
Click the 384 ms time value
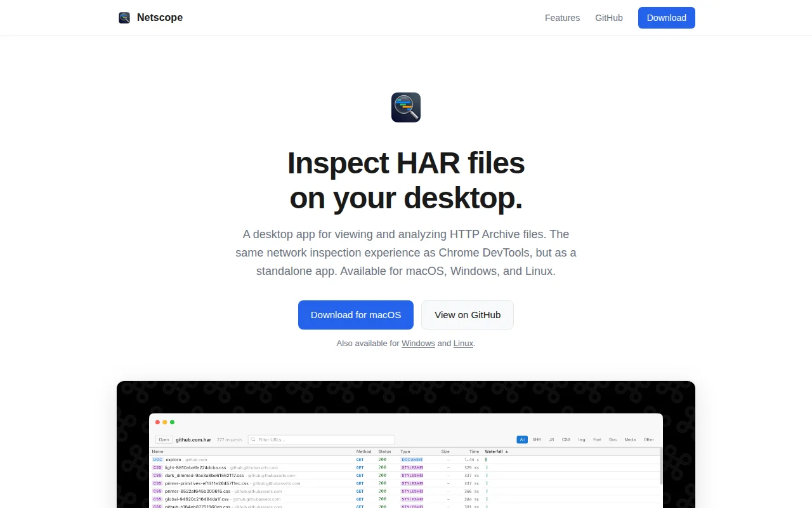click(x=472, y=499)
